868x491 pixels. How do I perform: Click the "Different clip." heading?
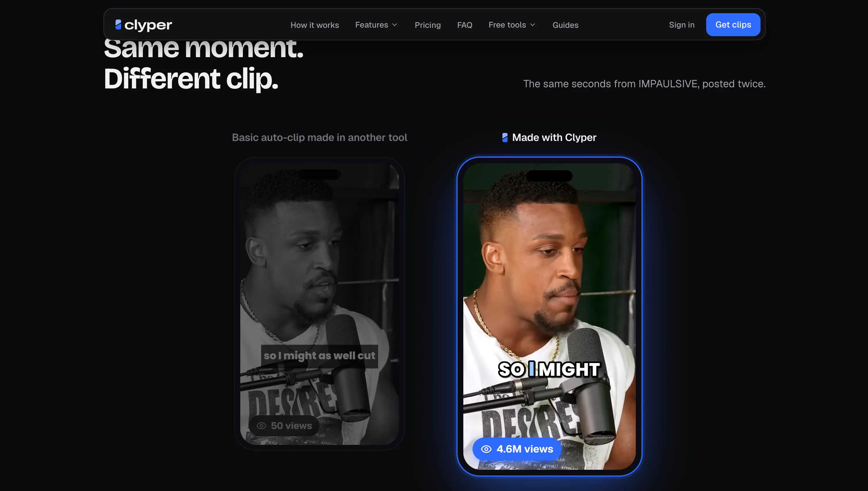[191, 79]
